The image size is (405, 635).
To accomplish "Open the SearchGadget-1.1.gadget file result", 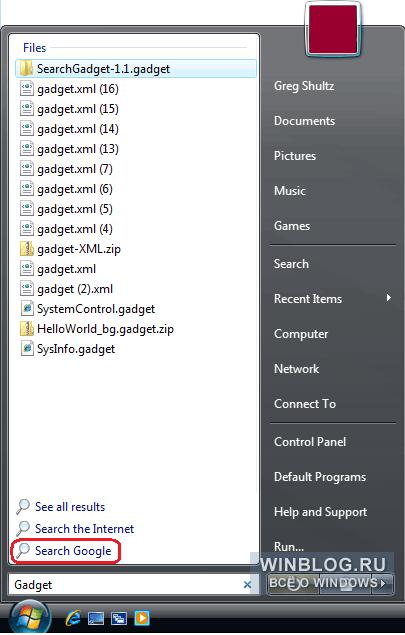I will click(136, 68).
